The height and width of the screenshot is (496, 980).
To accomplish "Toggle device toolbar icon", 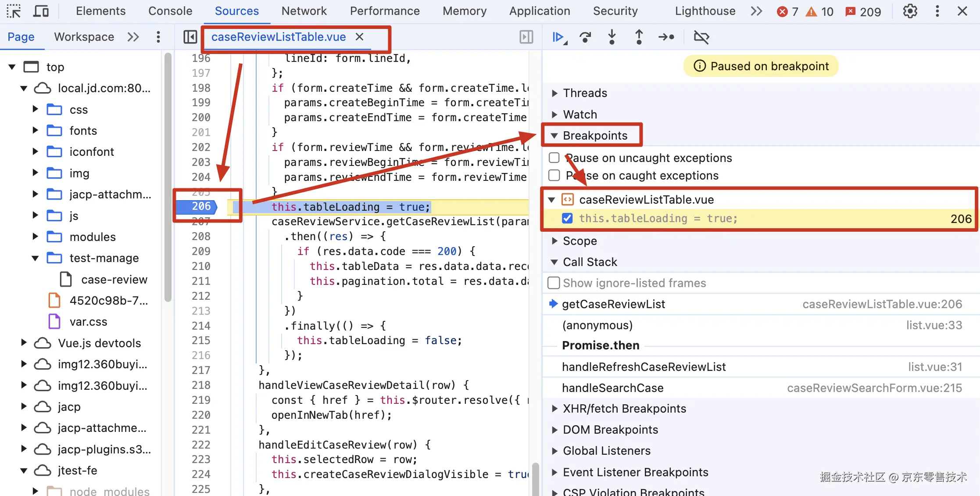I will (41, 11).
